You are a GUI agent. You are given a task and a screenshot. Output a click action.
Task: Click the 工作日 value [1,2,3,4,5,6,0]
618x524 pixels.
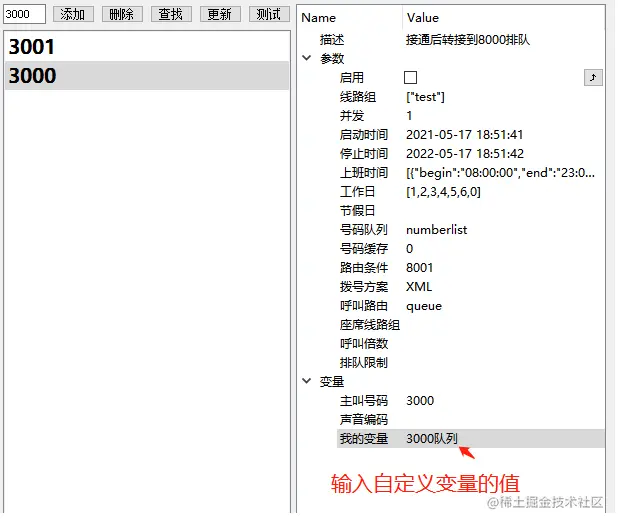(443, 192)
